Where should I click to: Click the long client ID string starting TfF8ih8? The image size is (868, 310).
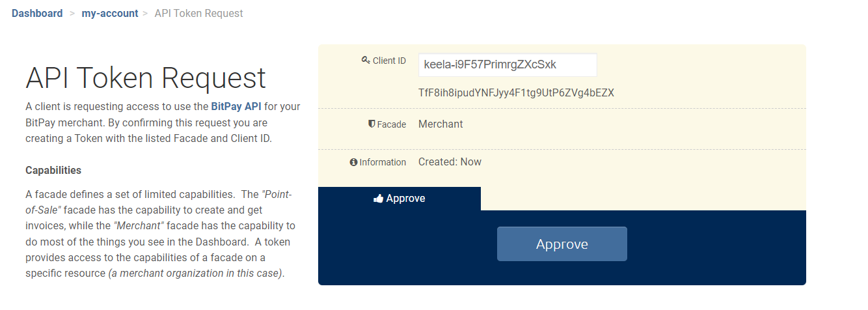pyautogui.click(x=516, y=92)
